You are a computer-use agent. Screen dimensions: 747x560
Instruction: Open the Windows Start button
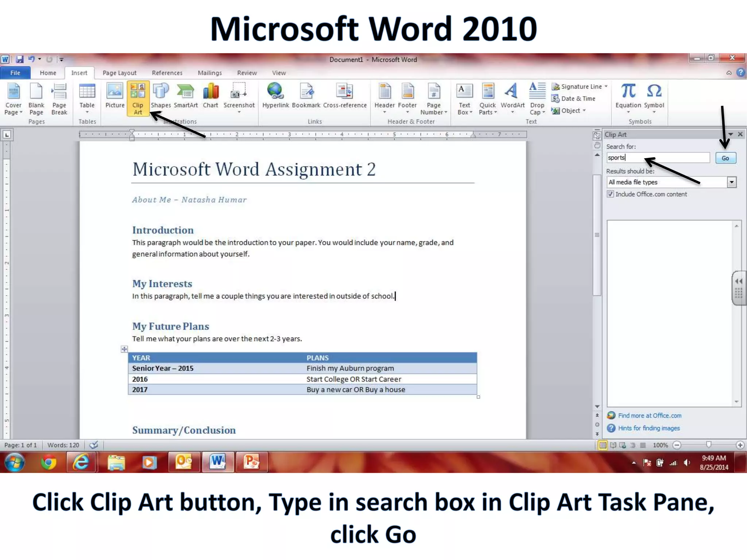click(15, 462)
